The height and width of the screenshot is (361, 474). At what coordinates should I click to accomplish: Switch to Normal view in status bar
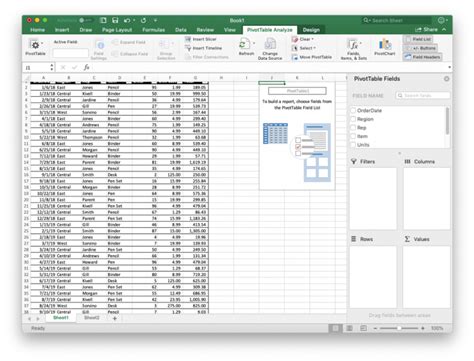pyautogui.click(x=335, y=328)
